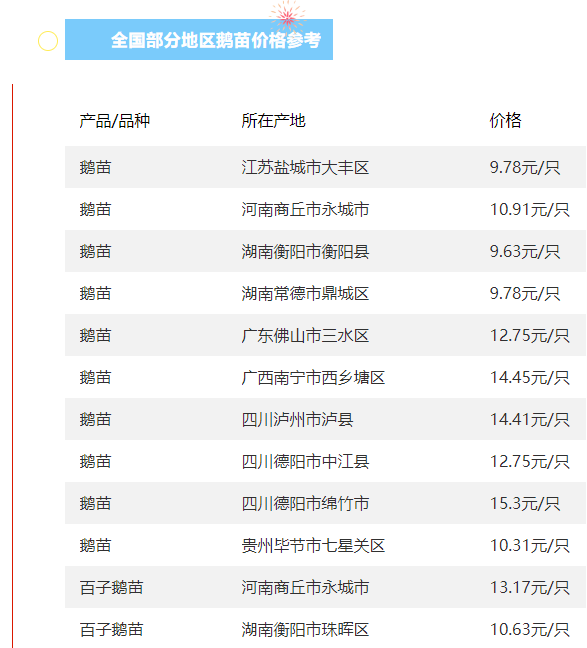Screen dimensions: 587x648
Task: Click 广东佛山市三水区 location text
Action: [305, 336]
